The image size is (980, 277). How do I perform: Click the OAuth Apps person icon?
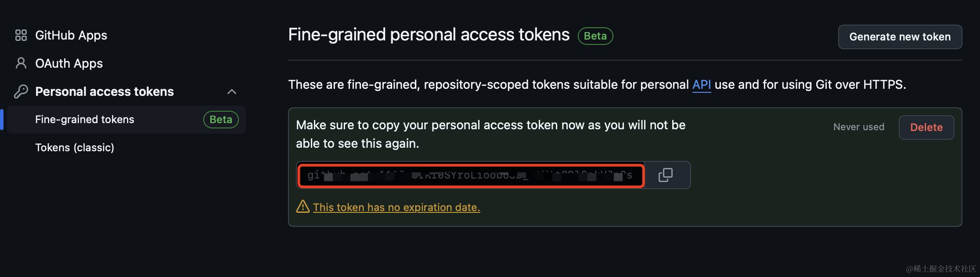click(20, 63)
